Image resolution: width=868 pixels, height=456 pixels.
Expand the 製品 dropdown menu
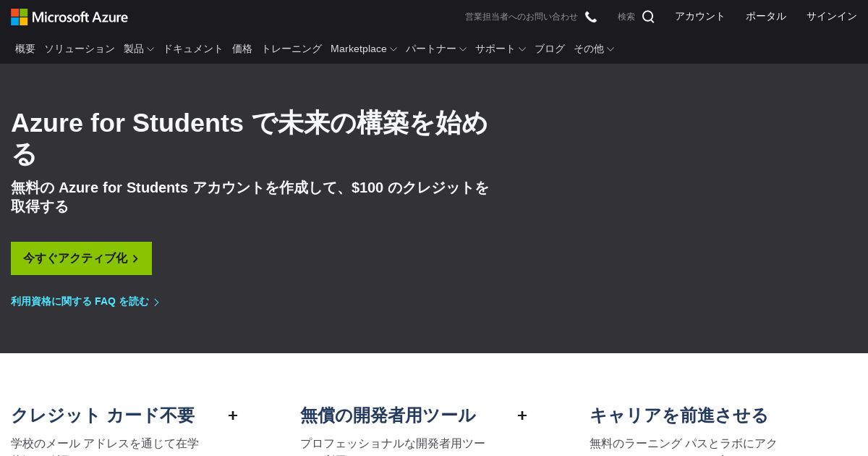pos(139,48)
